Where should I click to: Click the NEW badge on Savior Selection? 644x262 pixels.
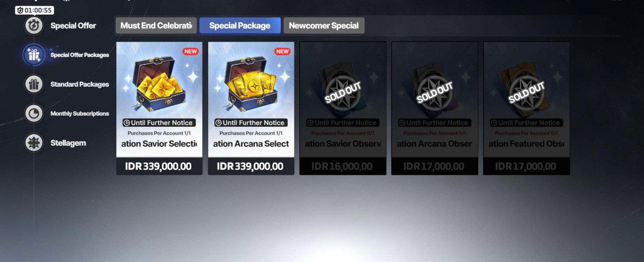point(190,51)
